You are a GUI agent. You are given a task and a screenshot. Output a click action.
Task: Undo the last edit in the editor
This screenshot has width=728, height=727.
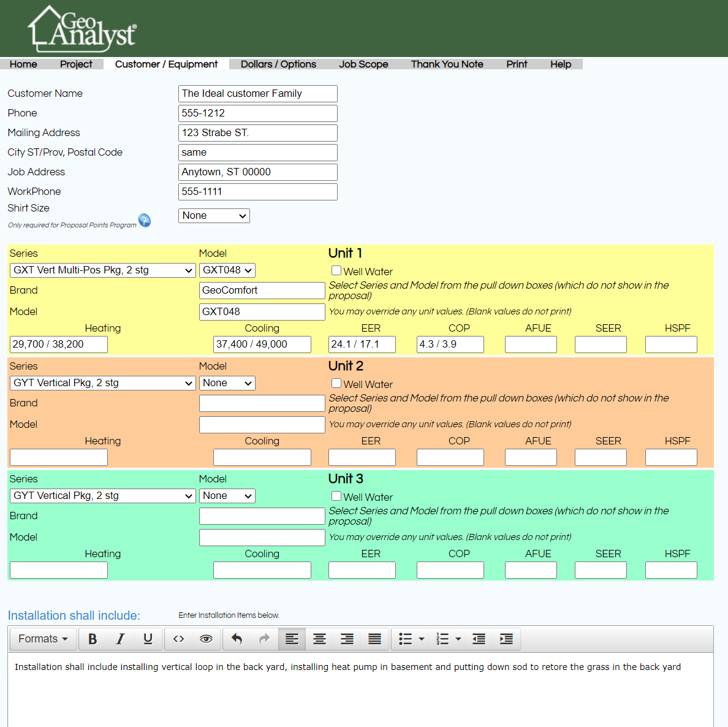click(x=237, y=639)
